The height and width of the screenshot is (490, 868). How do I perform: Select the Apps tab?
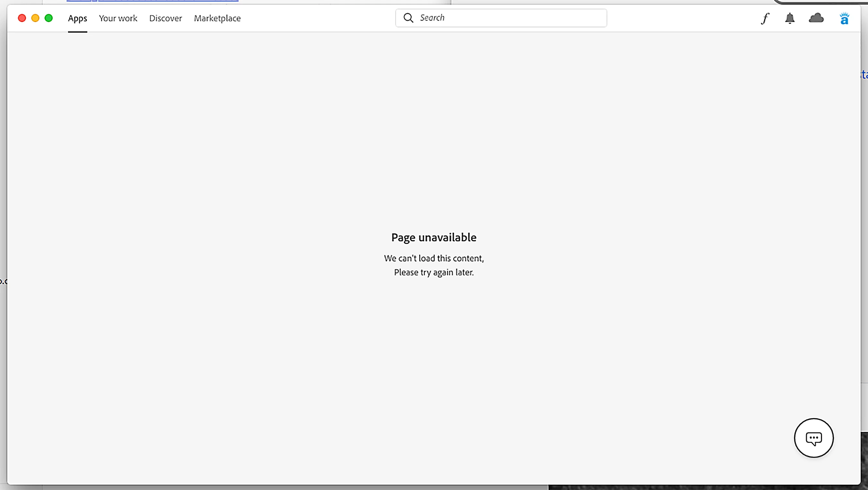pos(77,18)
